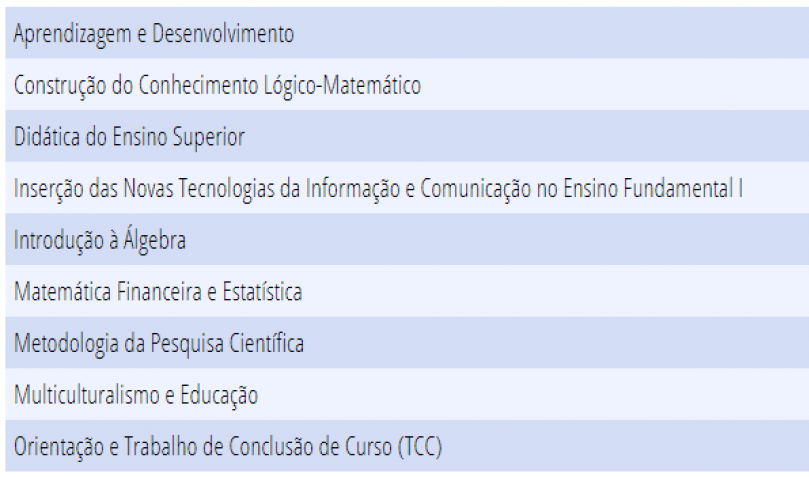The width and height of the screenshot is (809, 477).
Task: Choose the Didática do Ensino Superior row
Action: click(x=407, y=136)
